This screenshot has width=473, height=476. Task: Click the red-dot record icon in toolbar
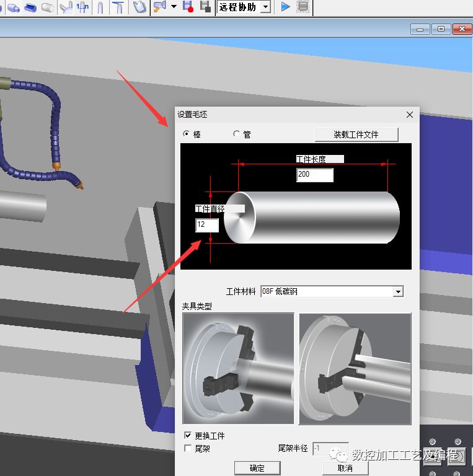[x=188, y=7]
